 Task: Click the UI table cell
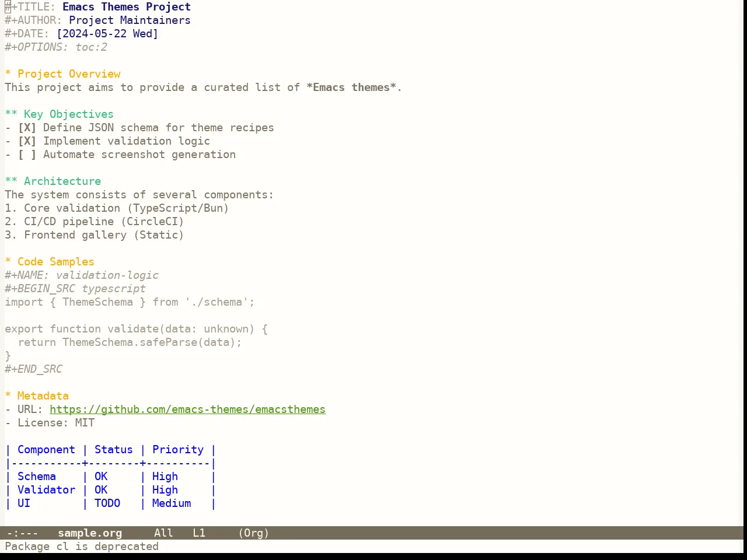24,503
